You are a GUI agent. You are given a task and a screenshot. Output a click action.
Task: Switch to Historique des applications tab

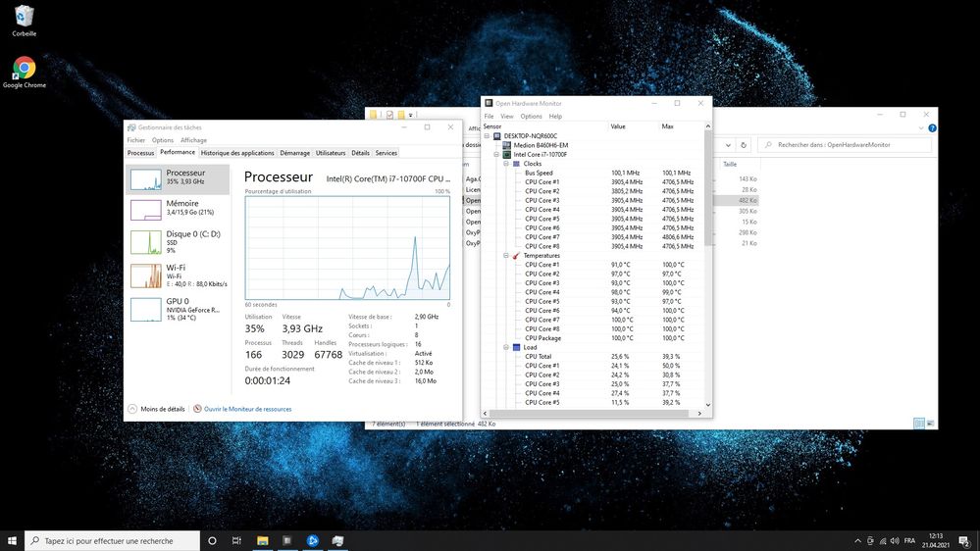(237, 152)
